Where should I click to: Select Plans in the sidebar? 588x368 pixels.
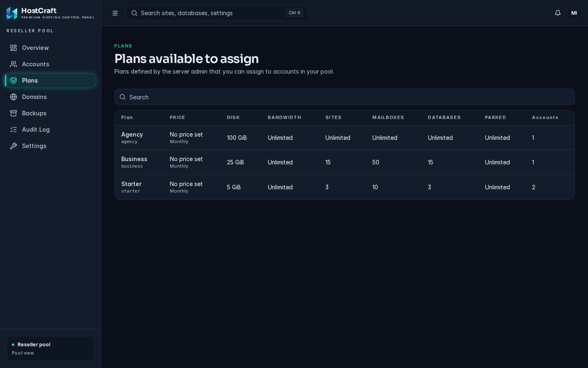click(51, 81)
